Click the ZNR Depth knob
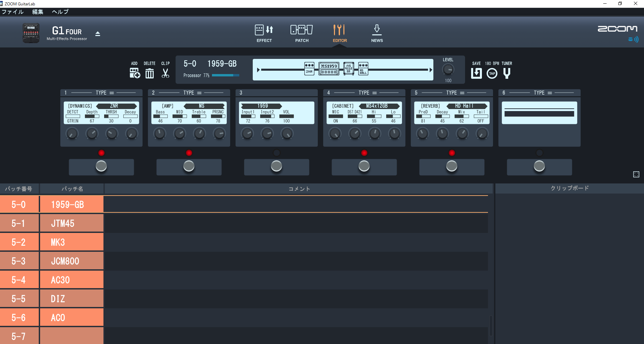Image resolution: width=644 pixels, height=344 pixels. click(x=92, y=134)
